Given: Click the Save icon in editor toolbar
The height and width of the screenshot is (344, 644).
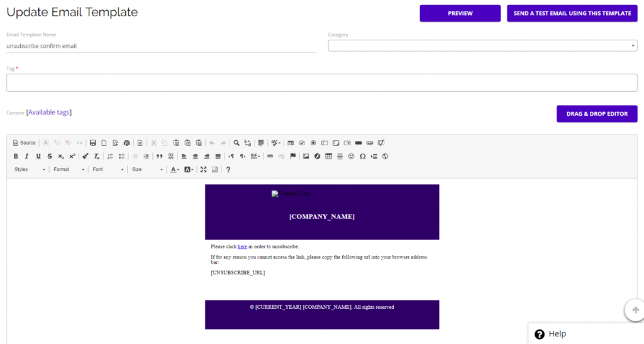Looking at the screenshot, I should coord(93,143).
